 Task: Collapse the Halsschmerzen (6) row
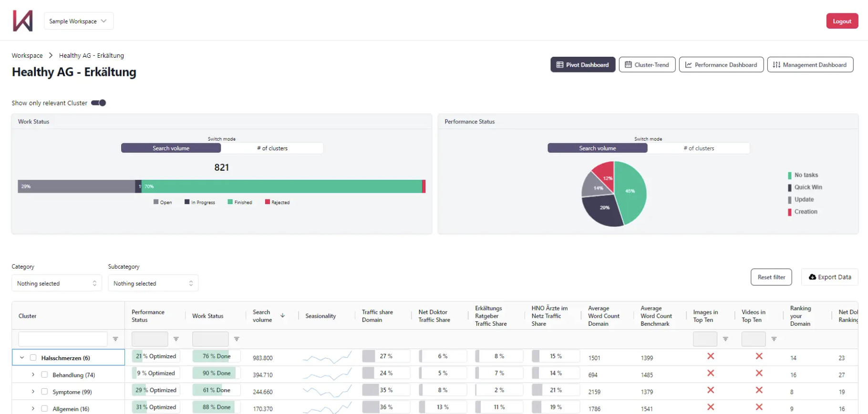pyautogui.click(x=22, y=358)
